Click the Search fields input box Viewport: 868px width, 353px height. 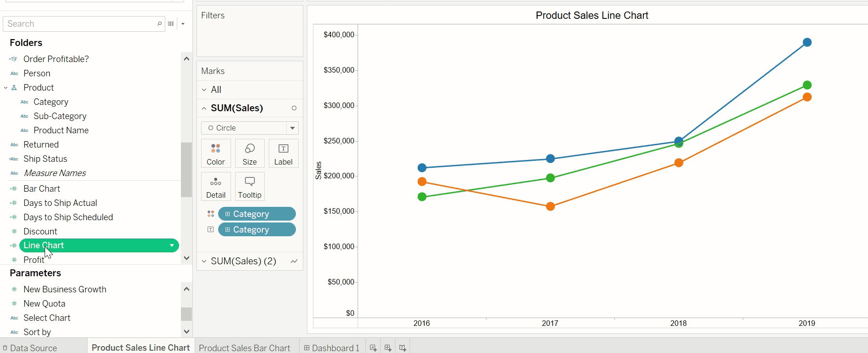81,24
